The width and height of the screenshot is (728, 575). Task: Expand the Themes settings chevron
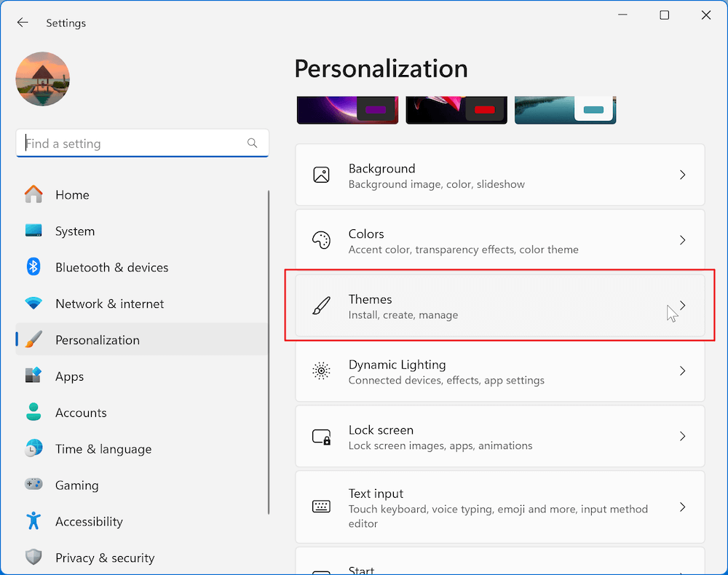682,305
